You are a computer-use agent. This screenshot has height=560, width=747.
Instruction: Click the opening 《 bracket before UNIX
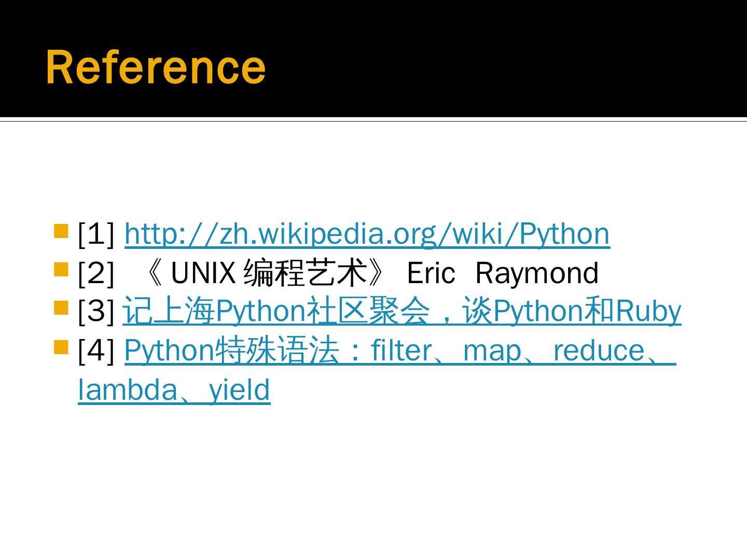154,273
